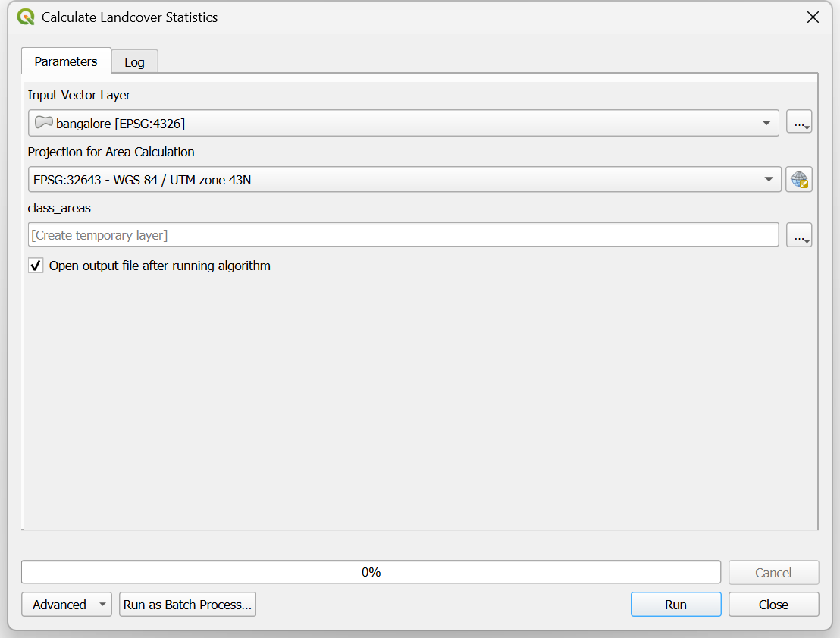Click the polygon icon beside bangalore layer
The height and width of the screenshot is (638, 840).
44,123
